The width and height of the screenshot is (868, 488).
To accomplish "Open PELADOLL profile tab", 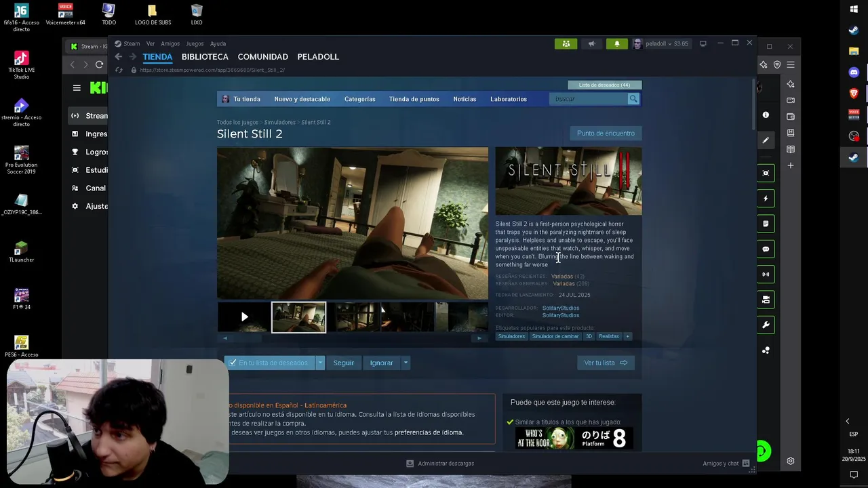I will coord(318,57).
